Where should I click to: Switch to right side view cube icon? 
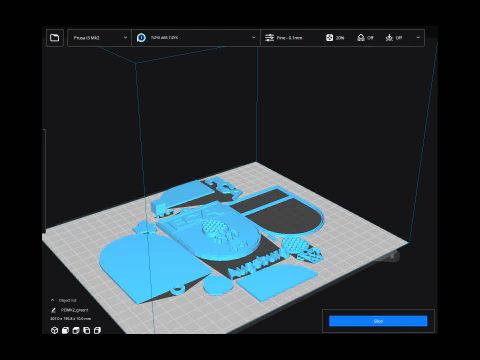(97, 330)
